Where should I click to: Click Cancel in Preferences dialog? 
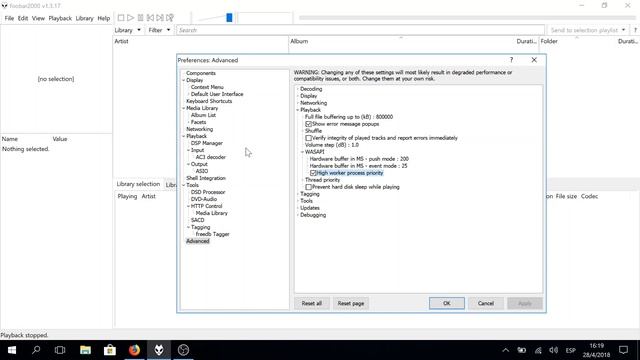click(x=486, y=303)
